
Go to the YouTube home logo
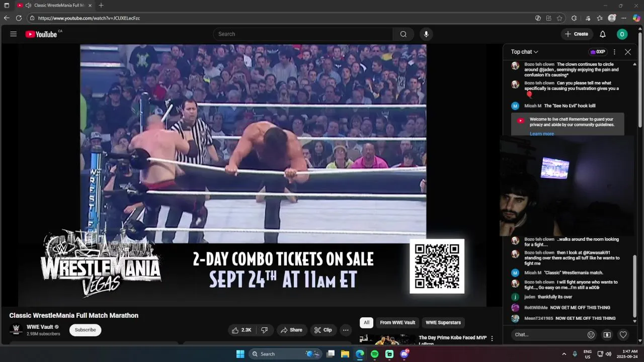tap(41, 34)
